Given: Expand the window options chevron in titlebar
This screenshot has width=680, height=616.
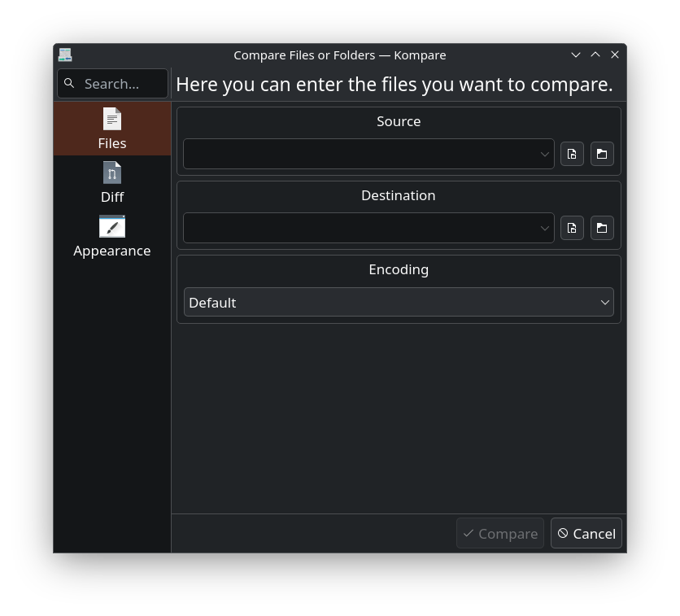Looking at the screenshot, I should [x=576, y=55].
